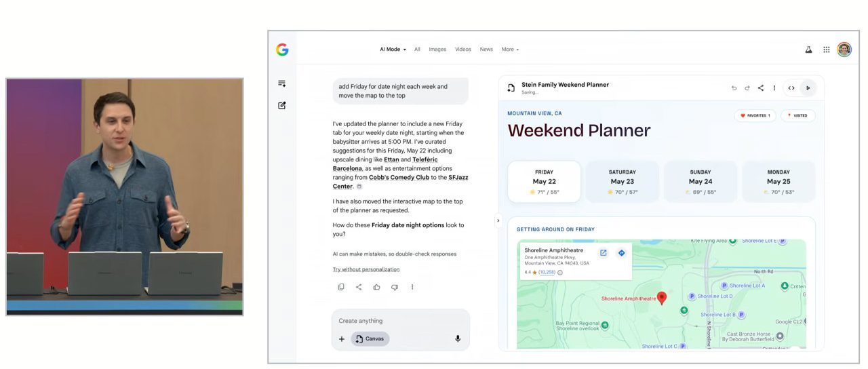Screen dimensions: 868x369
Task: Open the Google account profile avatar
Action: 844,50
